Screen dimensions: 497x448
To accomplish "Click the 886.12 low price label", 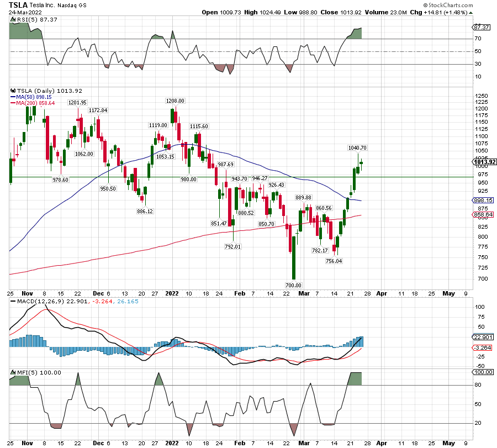I will 145,211.
